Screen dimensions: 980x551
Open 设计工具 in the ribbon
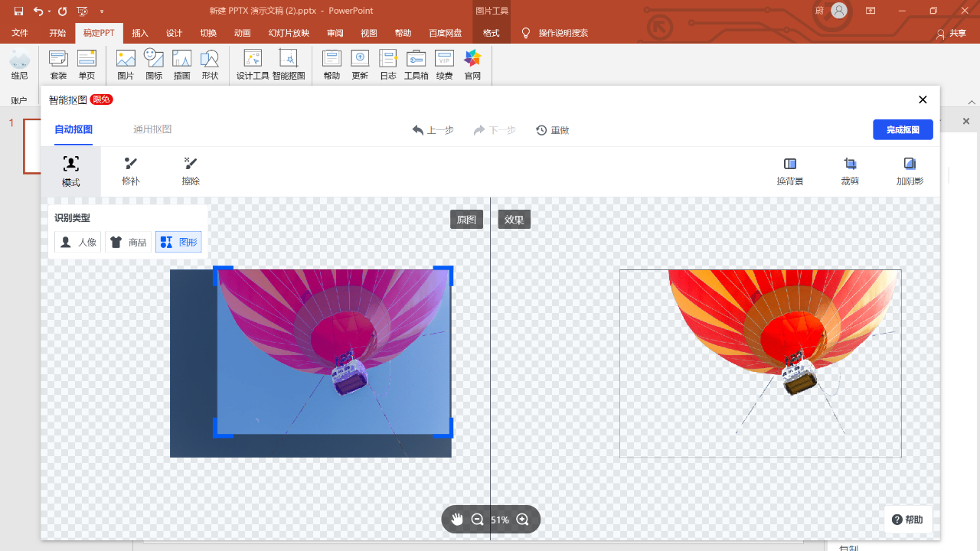click(252, 64)
